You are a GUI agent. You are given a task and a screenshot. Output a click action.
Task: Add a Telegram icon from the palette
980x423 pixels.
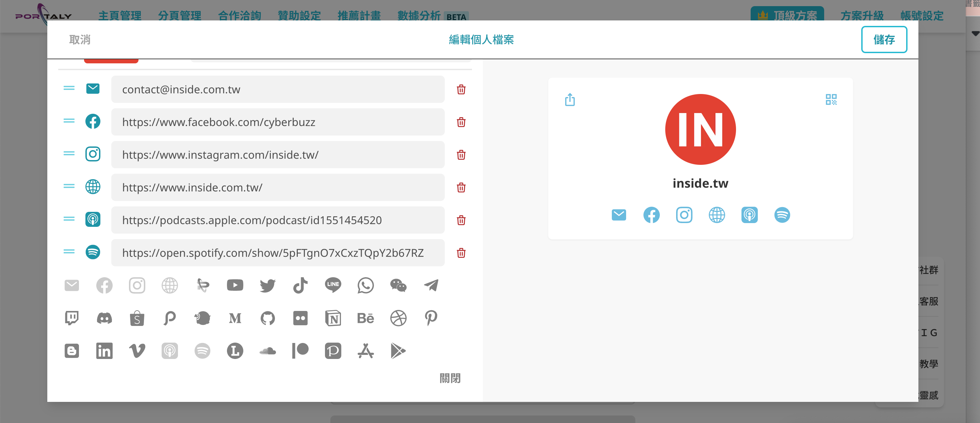pos(431,285)
